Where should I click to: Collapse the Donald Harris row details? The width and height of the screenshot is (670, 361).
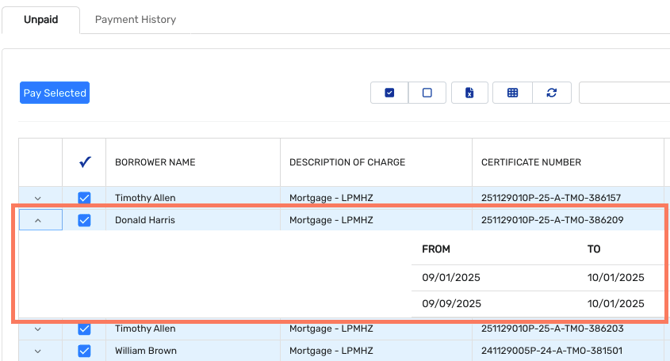point(38,220)
